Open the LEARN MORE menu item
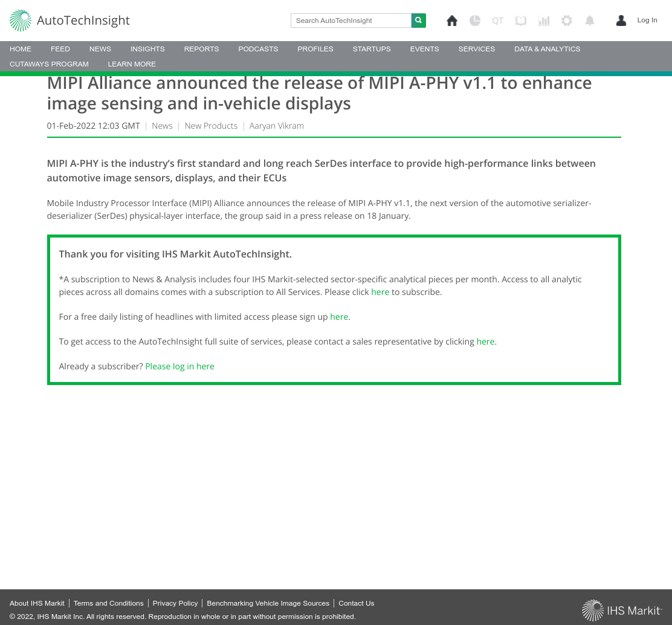Image resolution: width=672 pixels, height=625 pixels. [132, 64]
